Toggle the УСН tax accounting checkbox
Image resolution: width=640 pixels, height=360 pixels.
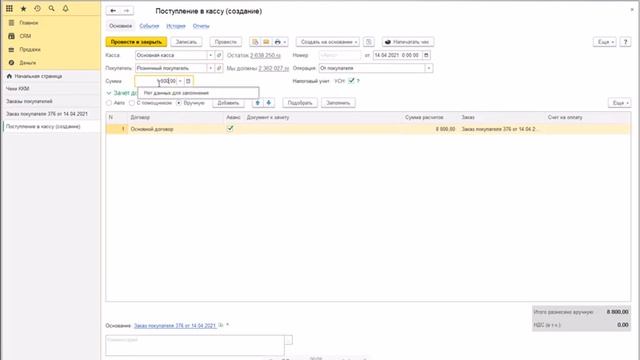(x=351, y=81)
